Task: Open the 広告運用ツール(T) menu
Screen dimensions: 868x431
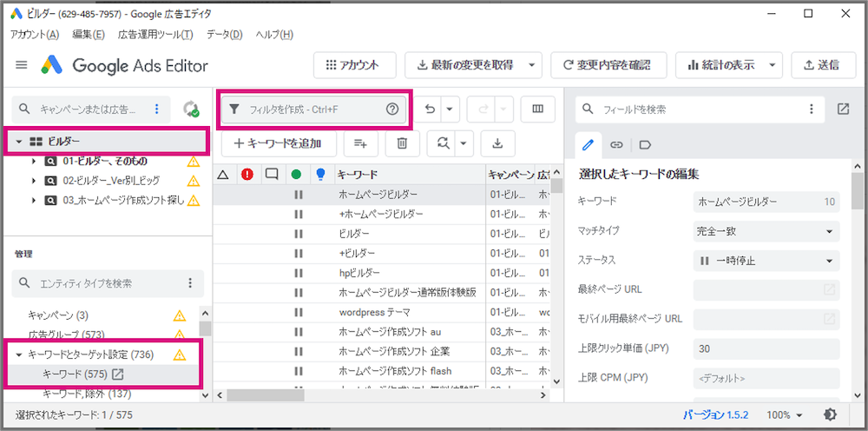Action: point(155,35)
